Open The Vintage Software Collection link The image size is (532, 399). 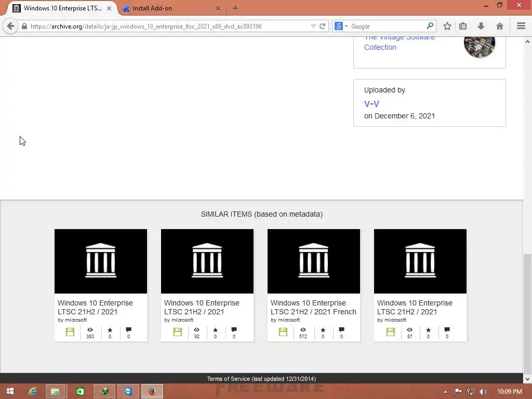[399, 42]
